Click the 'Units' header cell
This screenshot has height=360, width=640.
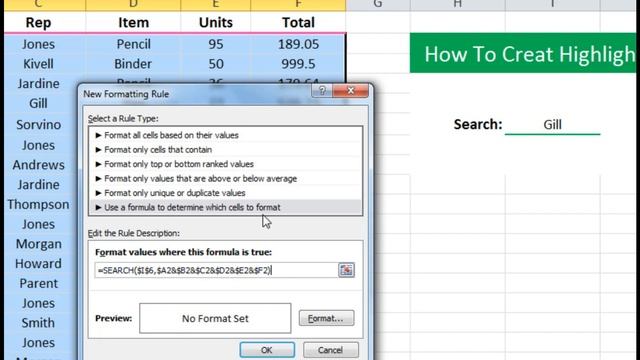click(216, 22)
